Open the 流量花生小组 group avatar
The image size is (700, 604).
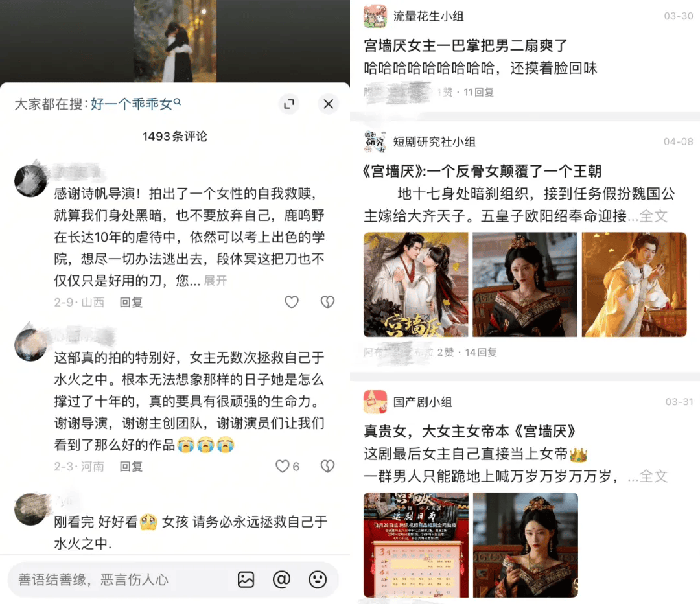(x=375, y=16)
